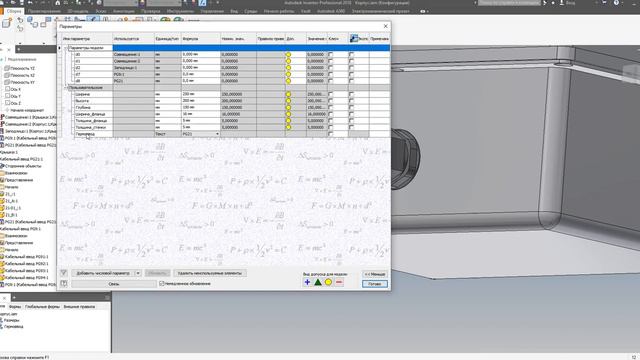Screen dimensions: 640x360
Task: Click the Place Component icon on the ribbon
Action: pyautogui.click(x=7, y=23)
